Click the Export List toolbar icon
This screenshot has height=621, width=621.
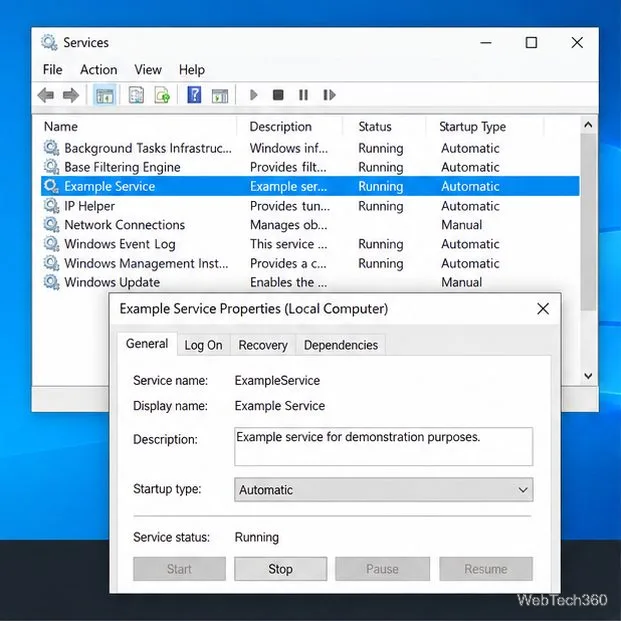pos(162,95)
